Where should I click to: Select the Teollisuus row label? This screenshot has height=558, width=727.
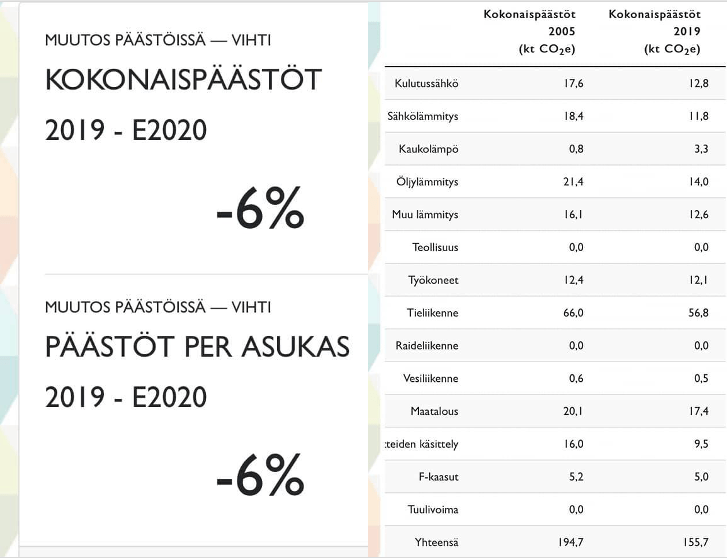(x=436, y=247)
